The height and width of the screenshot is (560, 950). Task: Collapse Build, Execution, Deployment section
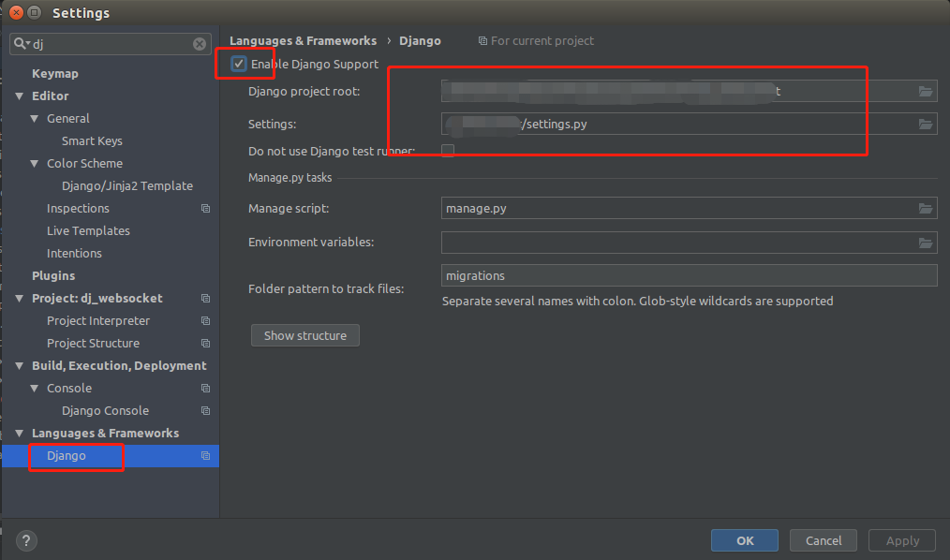click(x=19, y=365)
